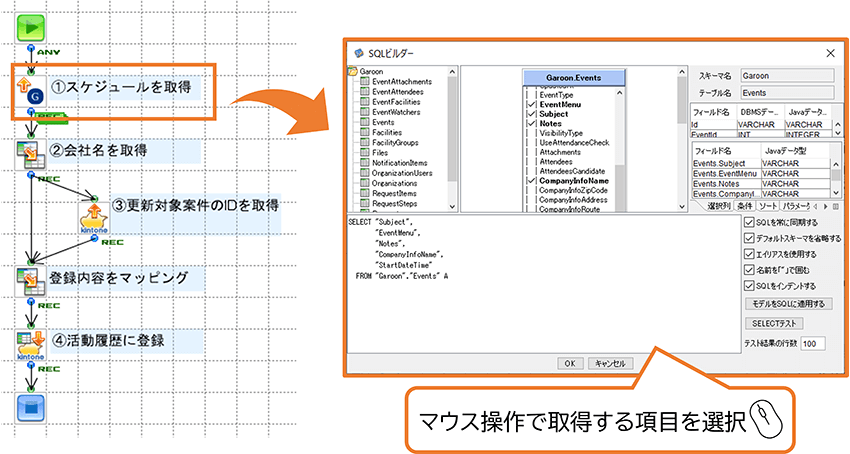Toggle デフォルトスキーマを省略する checkbox

coord(749,238)
